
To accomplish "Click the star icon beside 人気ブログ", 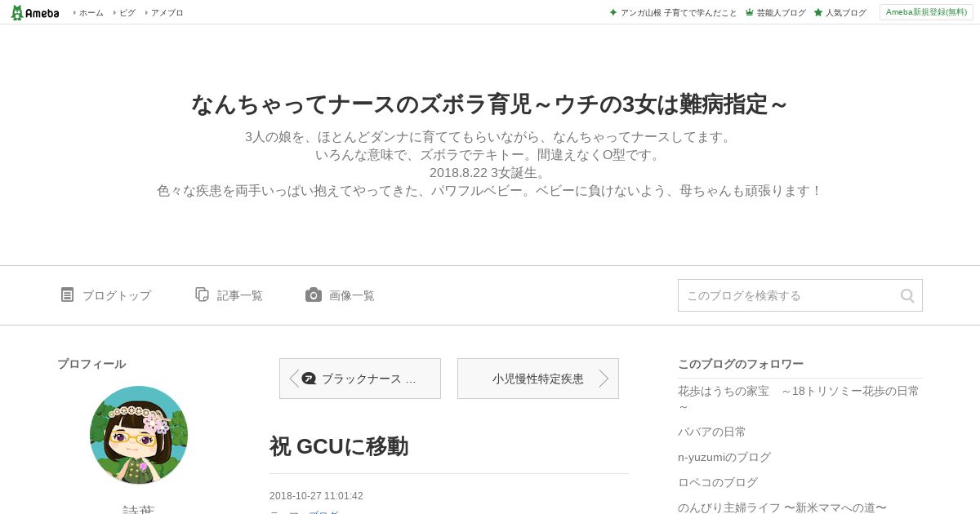I will tap(817, 13).
